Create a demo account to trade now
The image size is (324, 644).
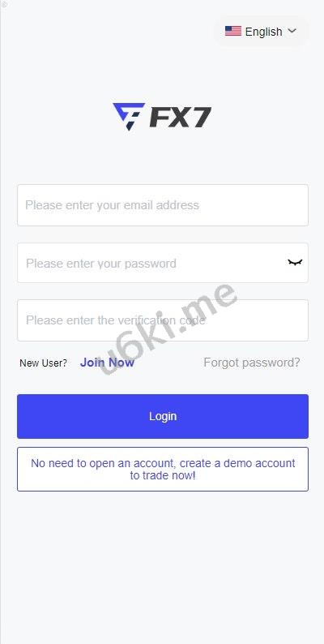click(163, 469)
